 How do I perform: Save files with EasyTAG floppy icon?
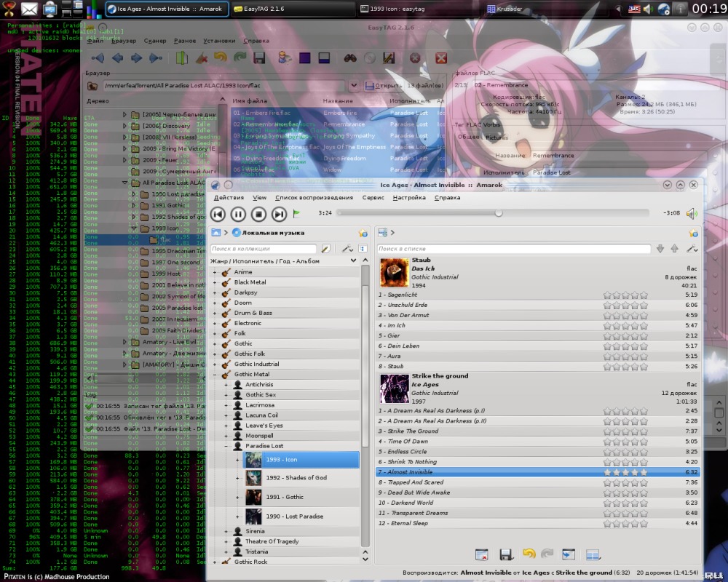pos(259,58)
